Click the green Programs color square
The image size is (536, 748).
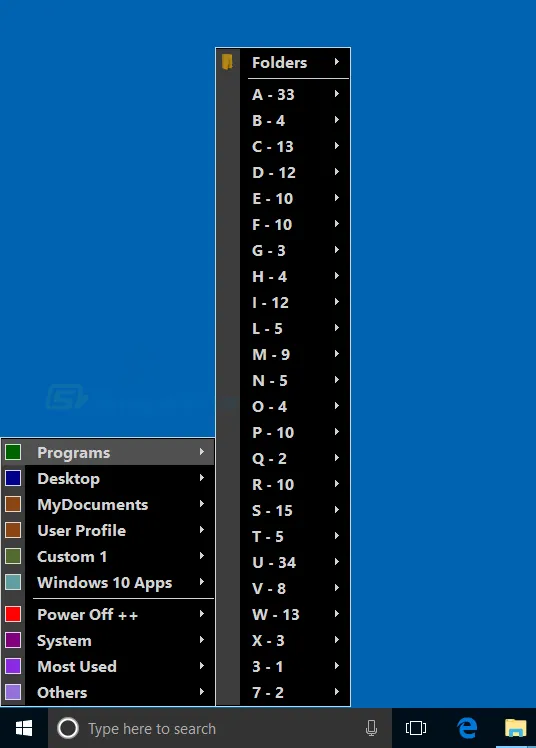(x=13, y=452)
